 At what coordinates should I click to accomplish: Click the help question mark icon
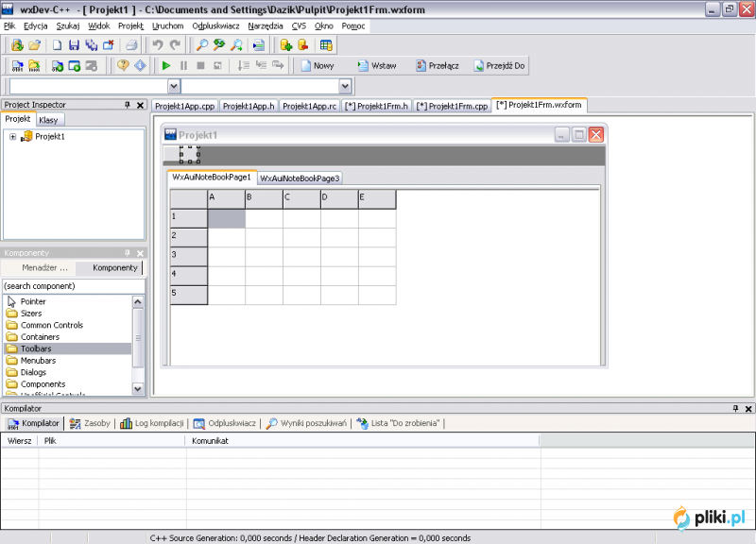point(123,65)
